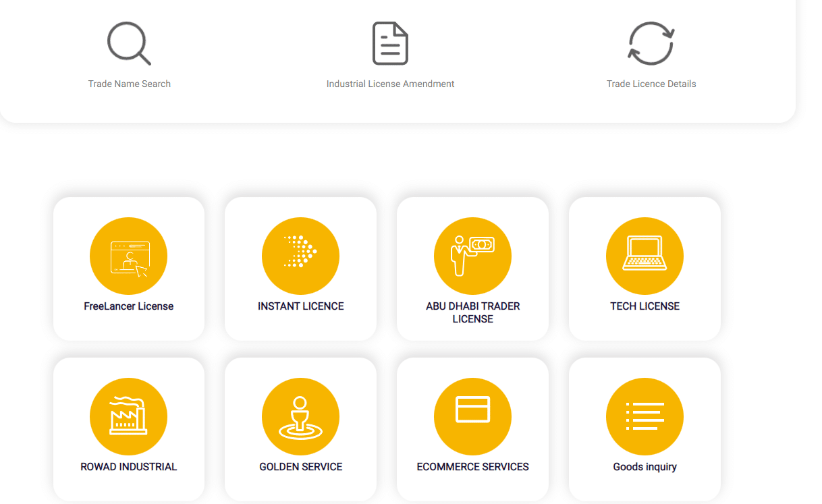Click the ROWAD INDUSTRIAL factory icon
This screenshot has width=822, height=504.
[x=128, y=416]
